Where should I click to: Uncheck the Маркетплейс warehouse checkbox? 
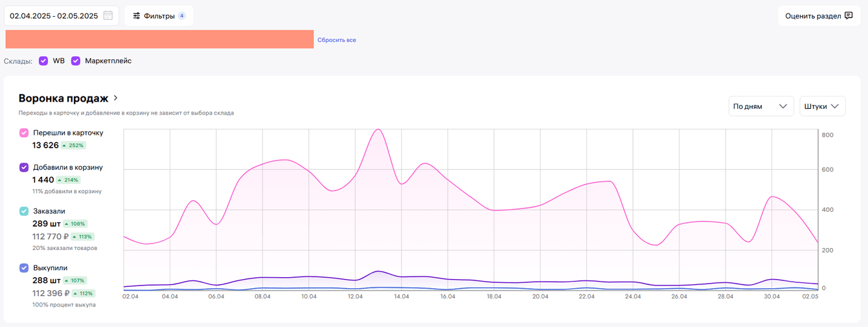pyautogui.click(x=76, y=61)
